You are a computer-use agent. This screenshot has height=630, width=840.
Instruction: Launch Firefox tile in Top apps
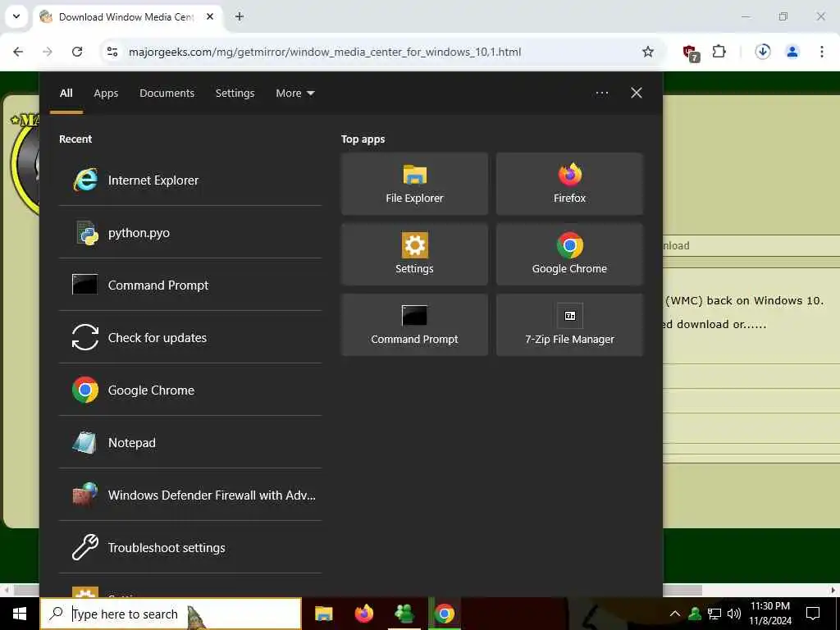569,184
